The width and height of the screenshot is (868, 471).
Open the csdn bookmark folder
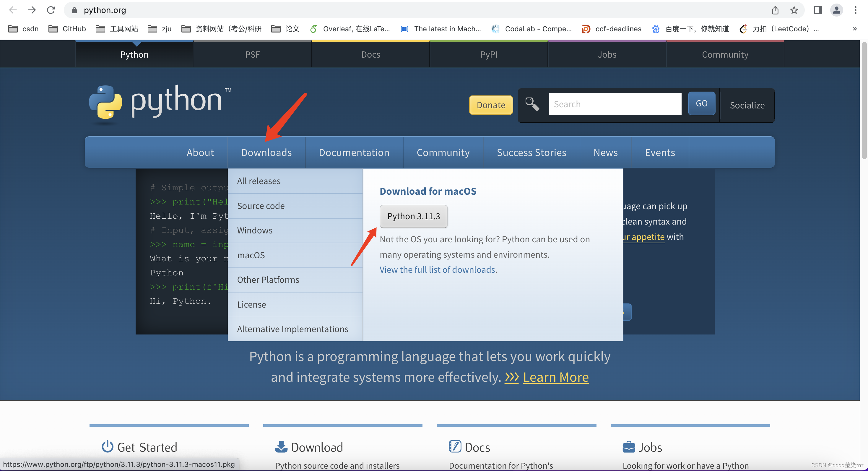pyautogui.click(x=23, y=29)
